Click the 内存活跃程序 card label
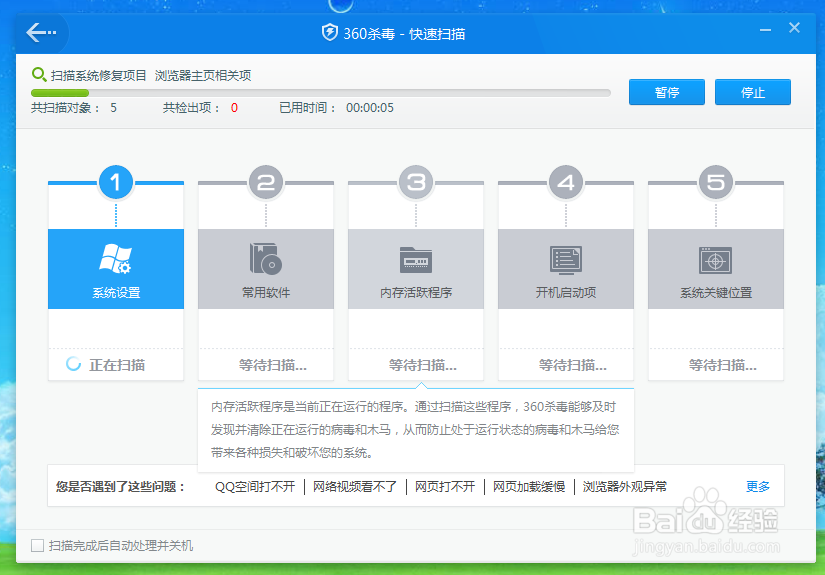The width and height of the screenshot is (825, 575). pos(416,293)
